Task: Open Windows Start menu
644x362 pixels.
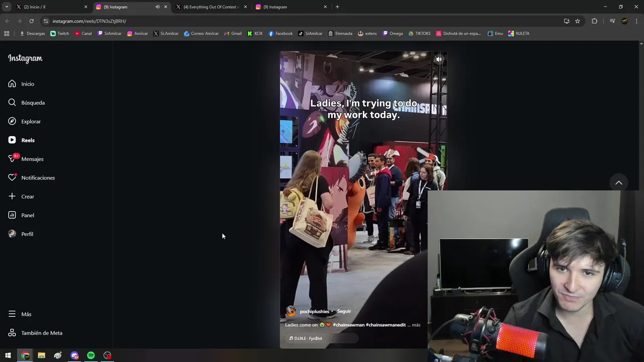Action: point(8,355)
